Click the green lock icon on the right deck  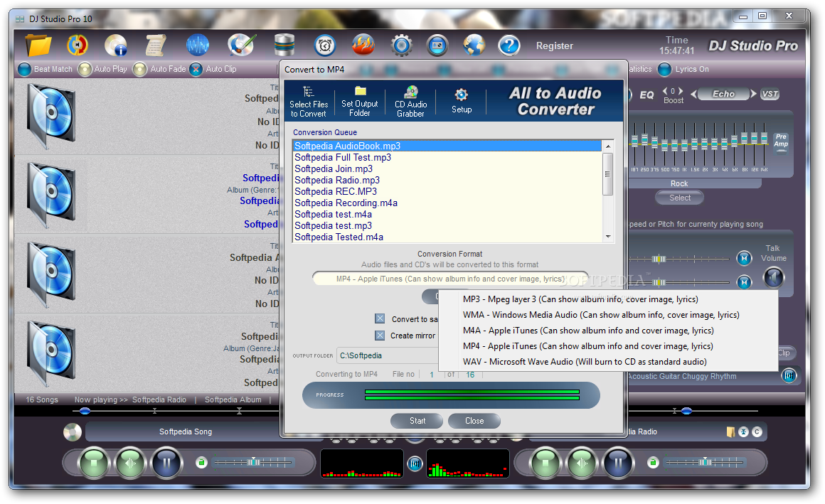point(653,463)
